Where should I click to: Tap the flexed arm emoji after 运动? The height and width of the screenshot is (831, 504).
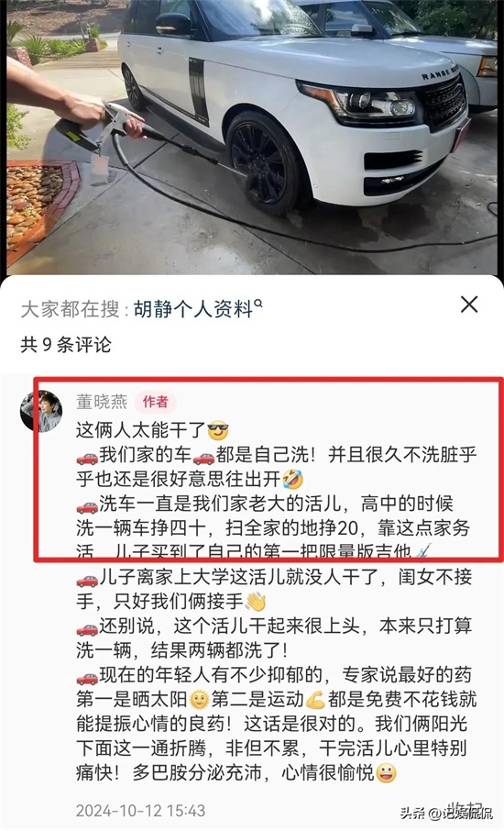315,699
